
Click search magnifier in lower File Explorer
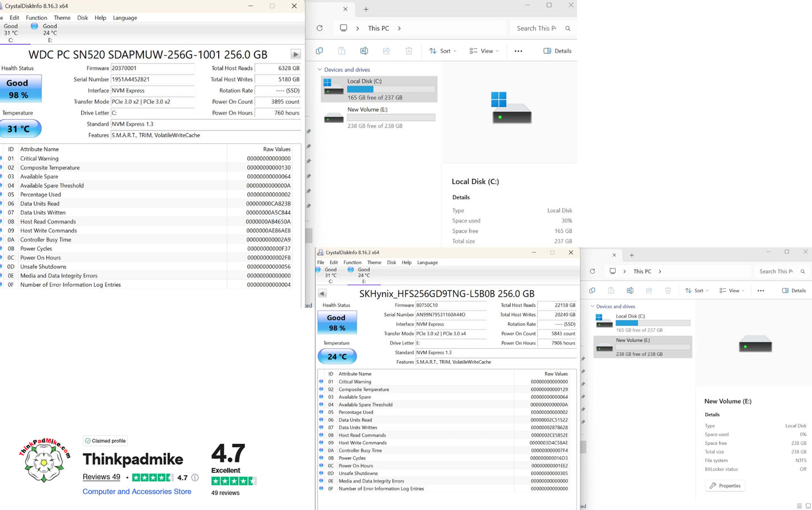[x=803, y=271]
